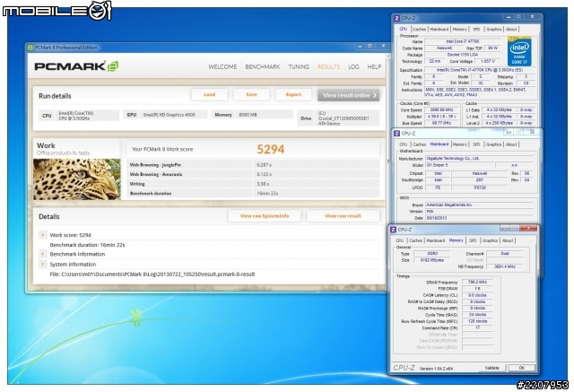Click the PCMark 8 window title icon
574x392 pixels.
pyautogui.click(x=30, y=48)
